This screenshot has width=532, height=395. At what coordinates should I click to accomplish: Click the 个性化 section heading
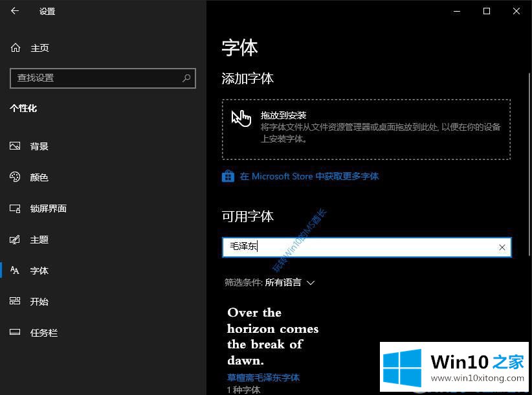click(x=23, y=108)
